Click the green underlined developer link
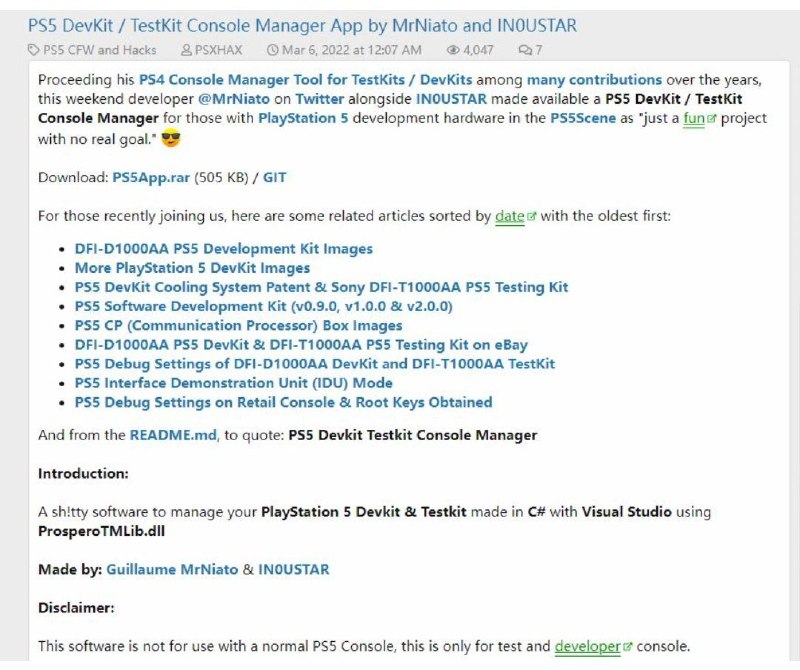The width and height of the screenshot is (800, 670). (588, 647)
